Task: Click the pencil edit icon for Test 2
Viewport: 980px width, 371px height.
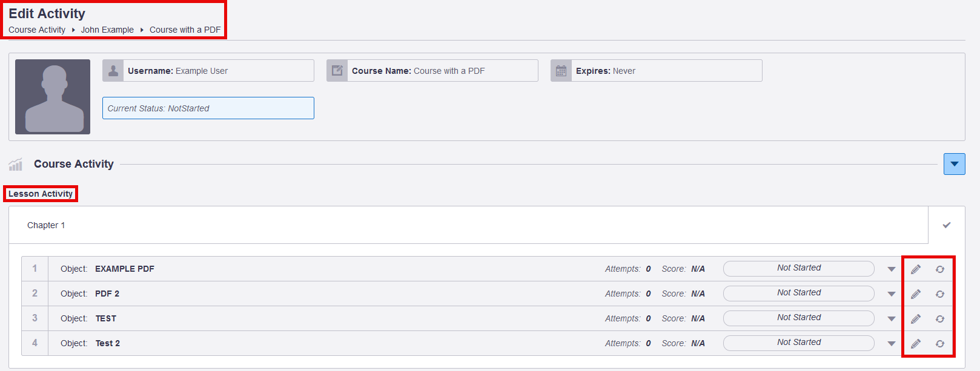Action: click(916, 344)
